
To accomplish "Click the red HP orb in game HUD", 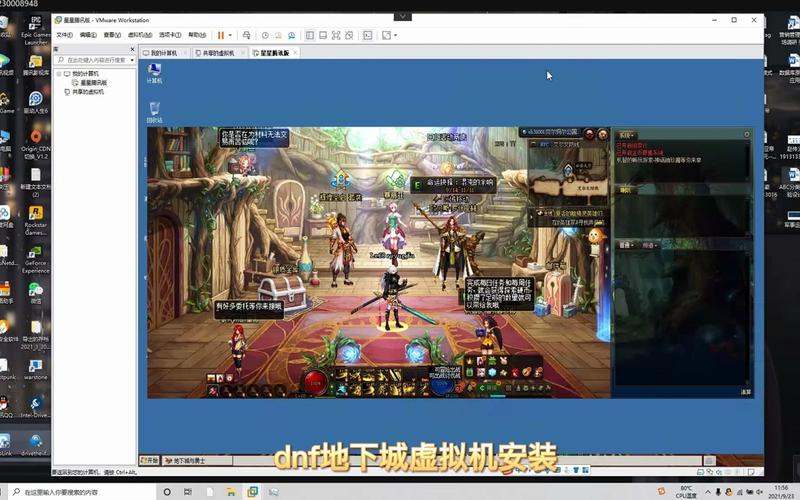I will pyautogui.click(x=315, y=383).
